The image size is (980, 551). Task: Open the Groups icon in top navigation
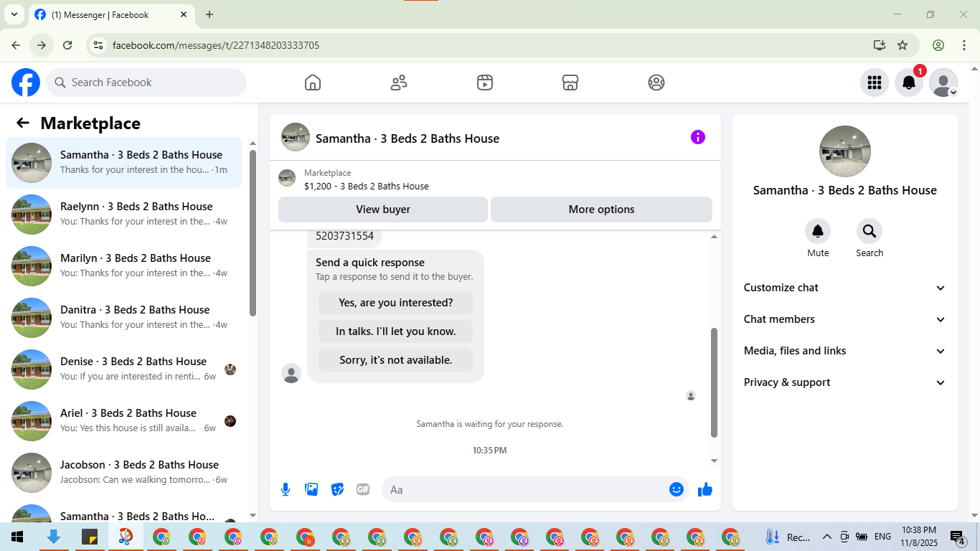coord(656,83)
